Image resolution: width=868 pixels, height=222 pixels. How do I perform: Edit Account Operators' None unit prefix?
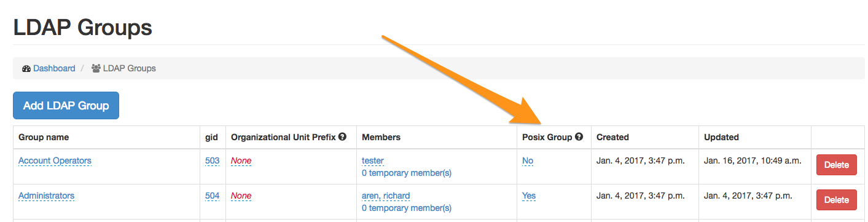point(241,161)
